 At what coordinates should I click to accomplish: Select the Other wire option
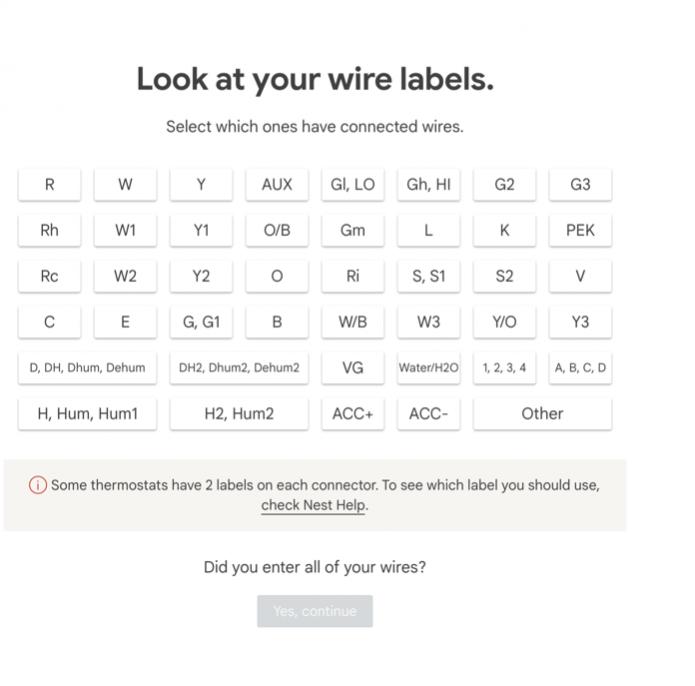(x=543, y=414)
